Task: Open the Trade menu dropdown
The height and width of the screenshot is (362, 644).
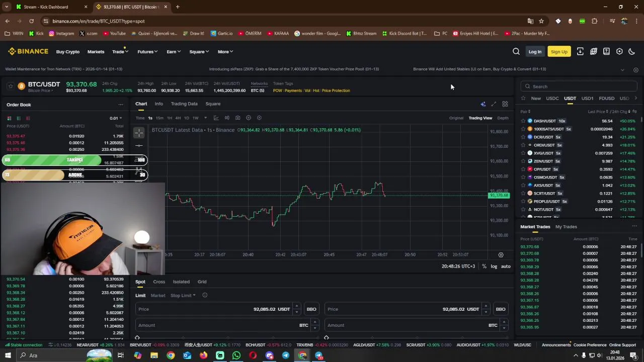Action: click(120, 52)
